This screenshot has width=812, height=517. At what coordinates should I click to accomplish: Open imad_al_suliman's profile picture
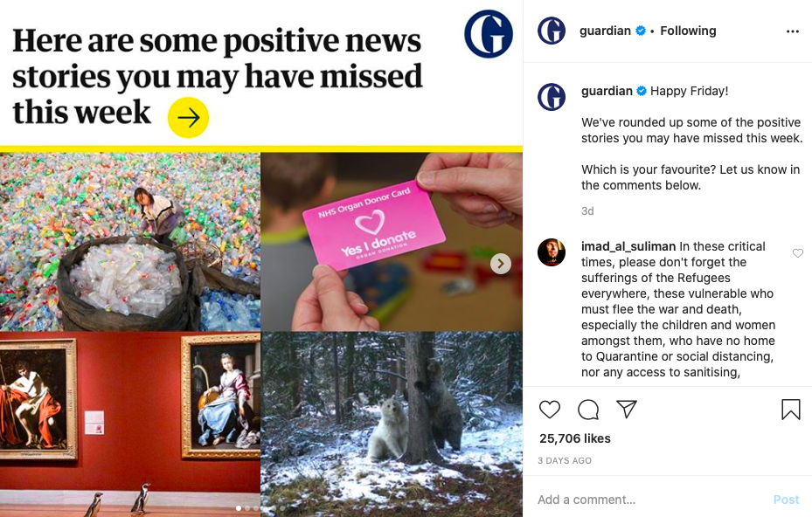coord(552,252)
